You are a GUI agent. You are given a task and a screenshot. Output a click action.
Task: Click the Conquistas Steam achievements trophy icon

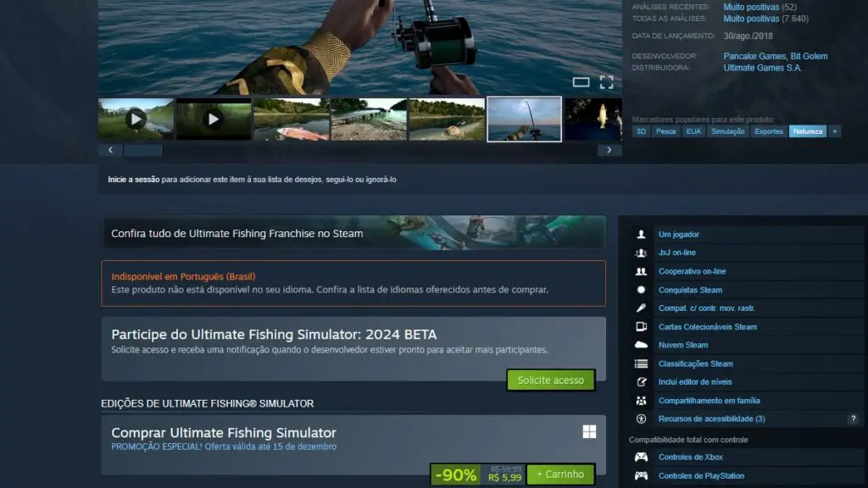[x=642, y=289]
